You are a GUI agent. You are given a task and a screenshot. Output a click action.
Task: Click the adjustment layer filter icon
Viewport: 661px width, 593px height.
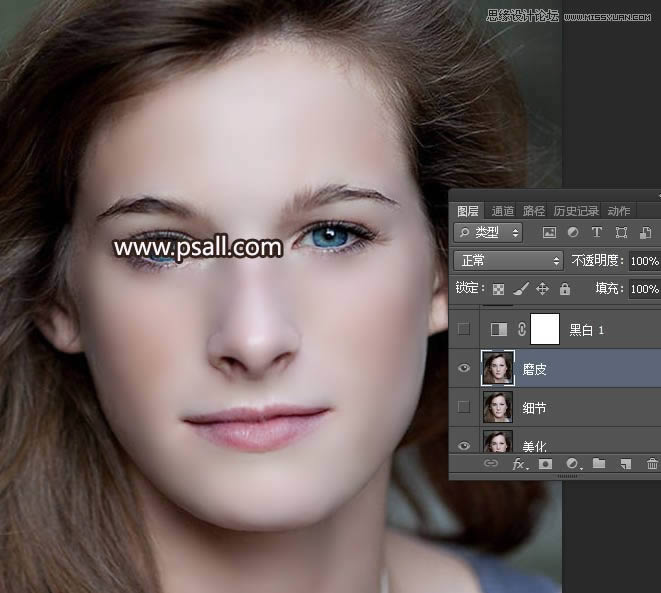(x=573, y=232)
